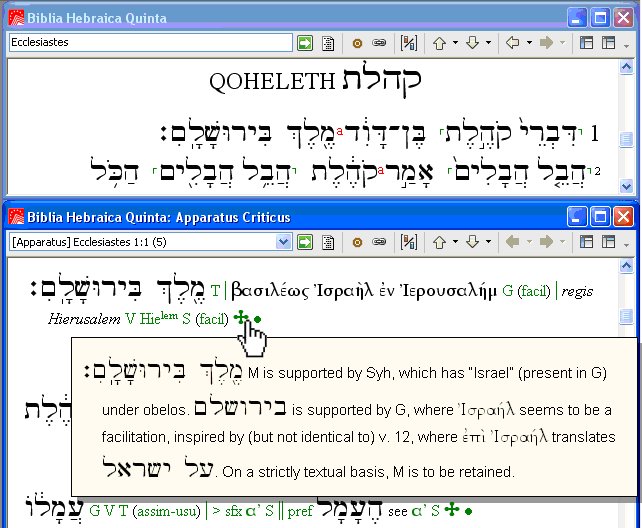
Task: Click the Libronix icon in the Apparatus Criticus title bar
Action: tap(16, 217)
